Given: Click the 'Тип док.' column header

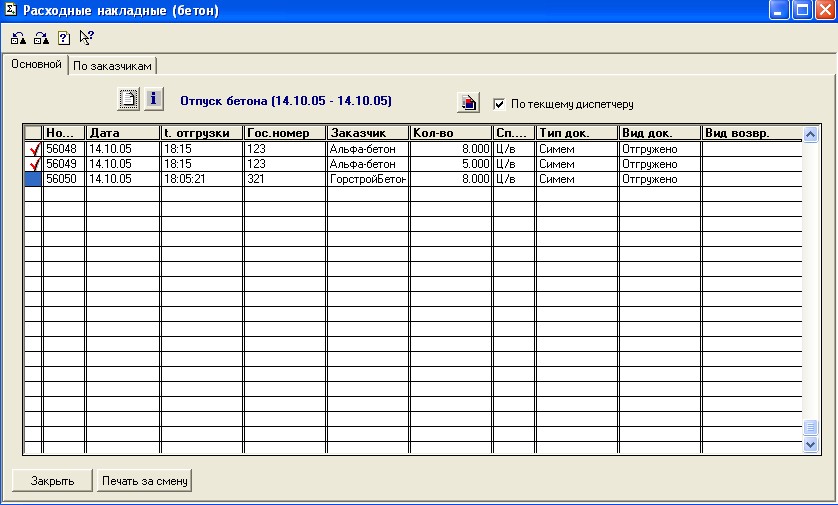Looking at the screenshot, I should tap(577, 133).
